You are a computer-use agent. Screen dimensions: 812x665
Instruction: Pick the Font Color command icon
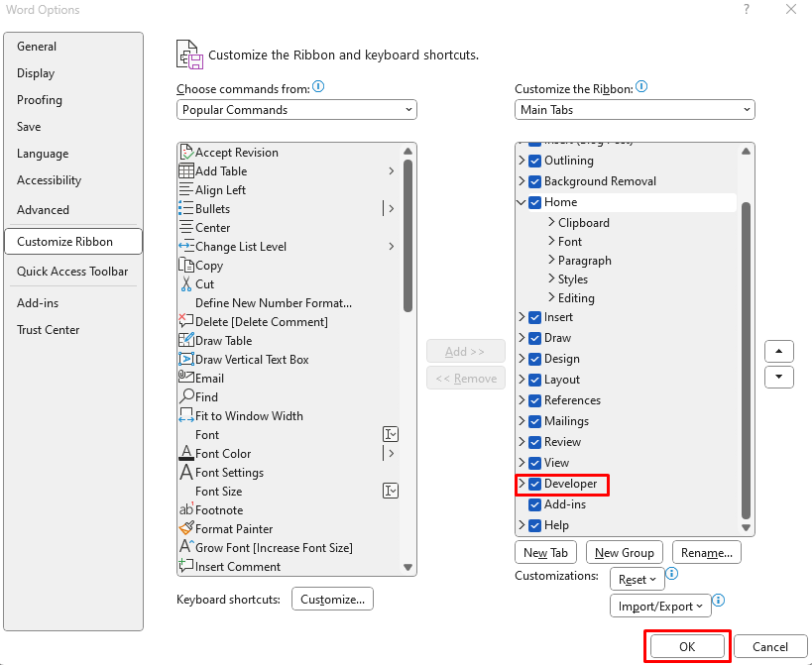(186, 453)
